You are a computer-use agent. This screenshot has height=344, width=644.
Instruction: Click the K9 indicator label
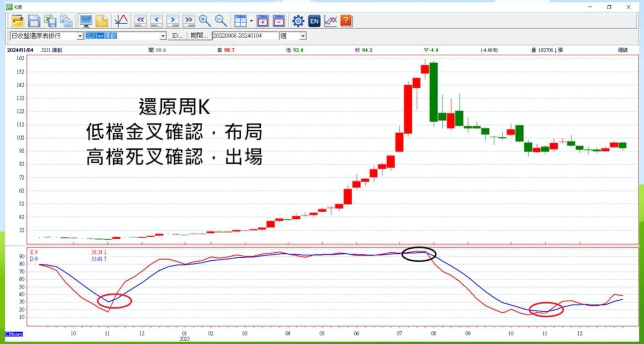click(34, 252)
